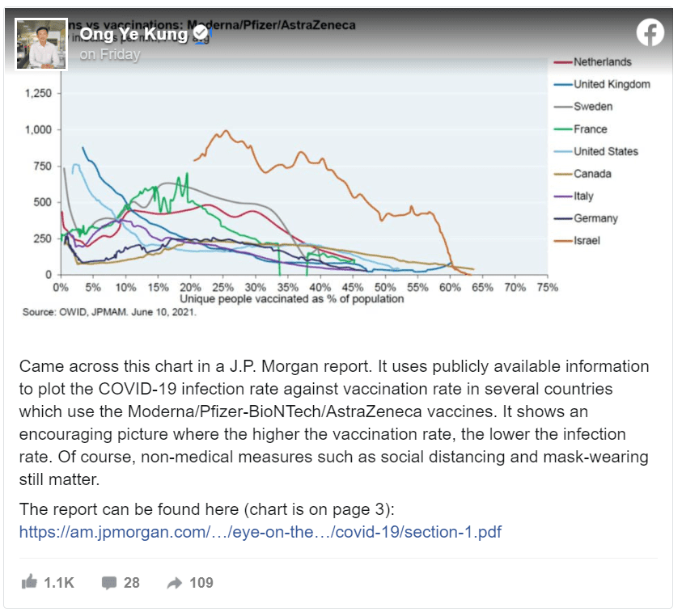Image resolution: width=682 pixels, height=616 pixels.
Task: Open Ong Ye Kung's profile picture
Action: click(x=41, y=44)
